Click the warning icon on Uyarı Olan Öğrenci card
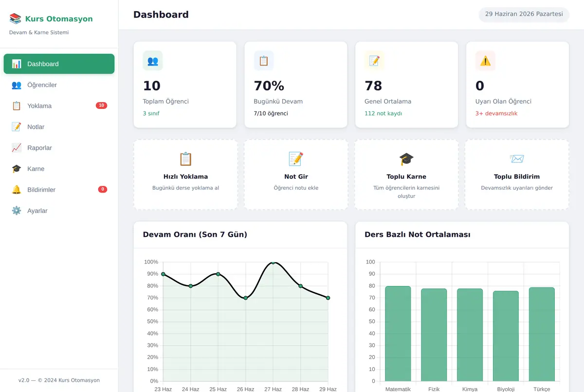Image resolution: width=584 pixels, height=392 pixels. pos(485,61)
